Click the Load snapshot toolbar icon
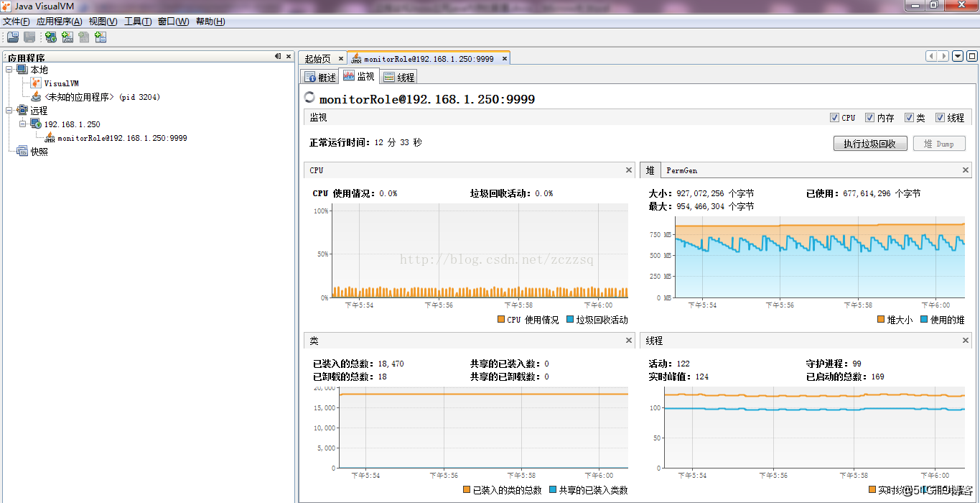 tap(13, 37)
